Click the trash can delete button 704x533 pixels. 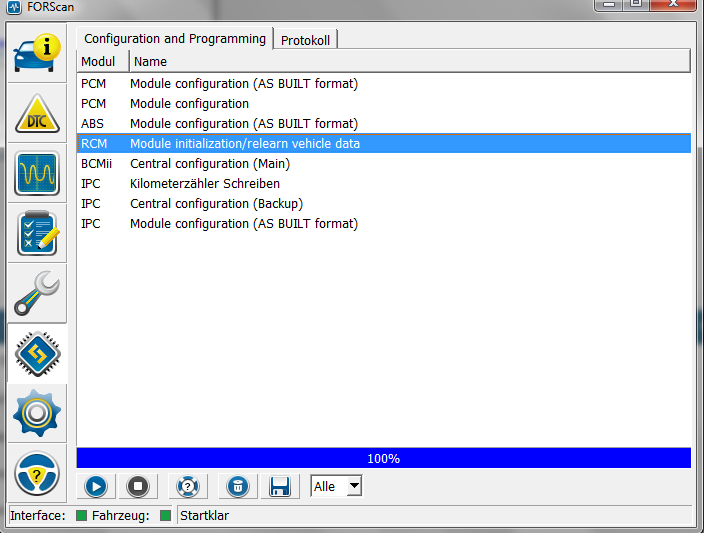pyautogui.click(x=236, y=487)
